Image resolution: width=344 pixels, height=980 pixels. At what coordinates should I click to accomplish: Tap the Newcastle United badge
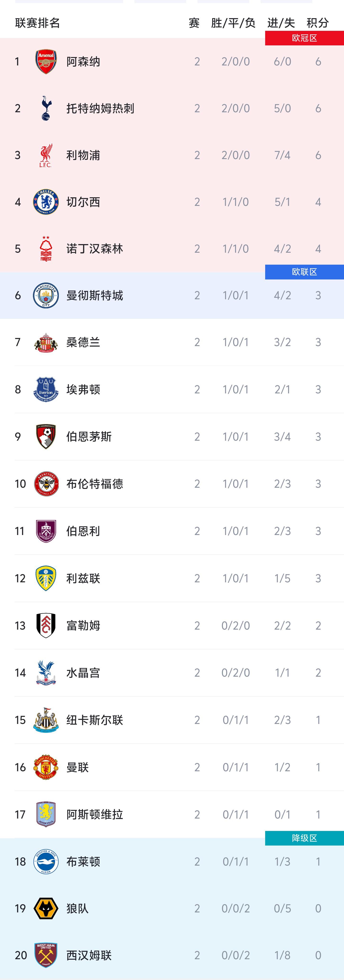(46, 720)
